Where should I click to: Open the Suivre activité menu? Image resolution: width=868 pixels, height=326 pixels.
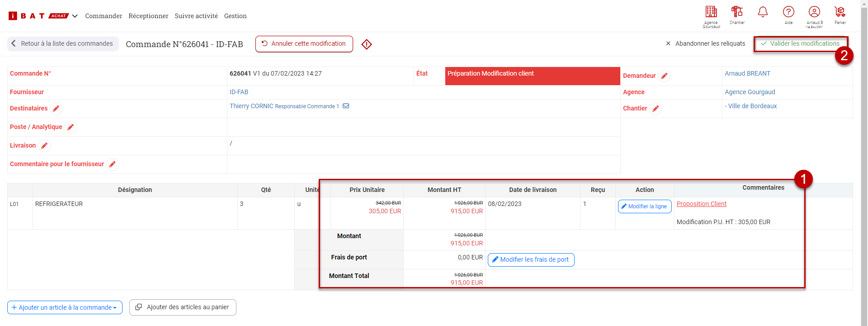(x=196, y=16)
